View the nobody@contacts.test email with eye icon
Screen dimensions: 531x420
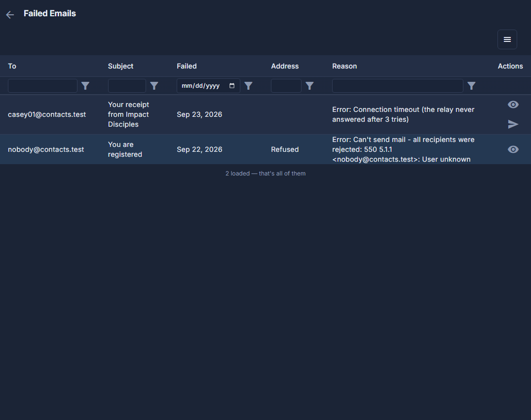(513, 149)
